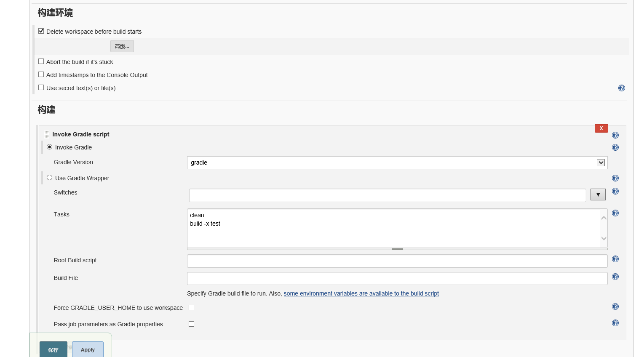Open the Gradle Version dropdown
Image resolution: width=644 pixels, height=357 pixels.
click(x=601, y=163)
